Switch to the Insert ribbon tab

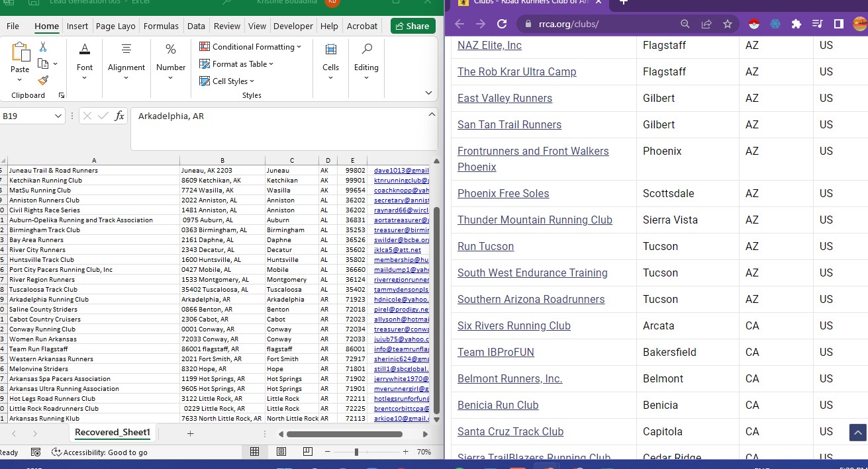coord(77,26)
